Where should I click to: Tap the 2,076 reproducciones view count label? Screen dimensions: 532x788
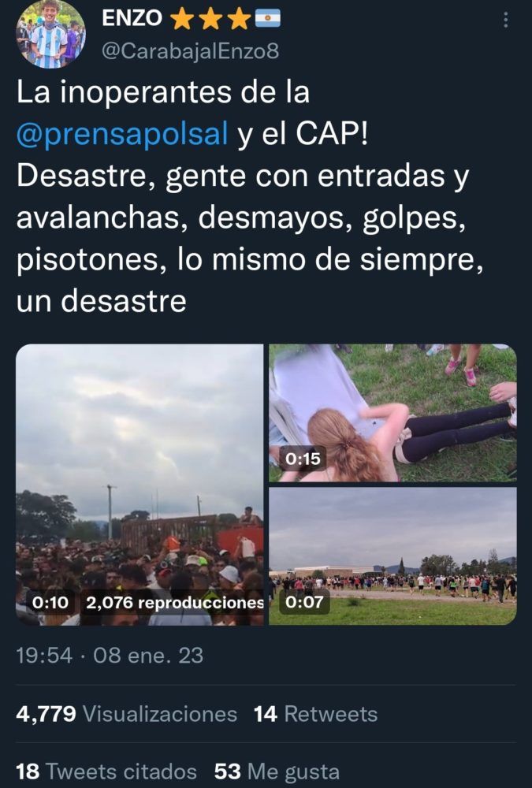pos(174,602)
